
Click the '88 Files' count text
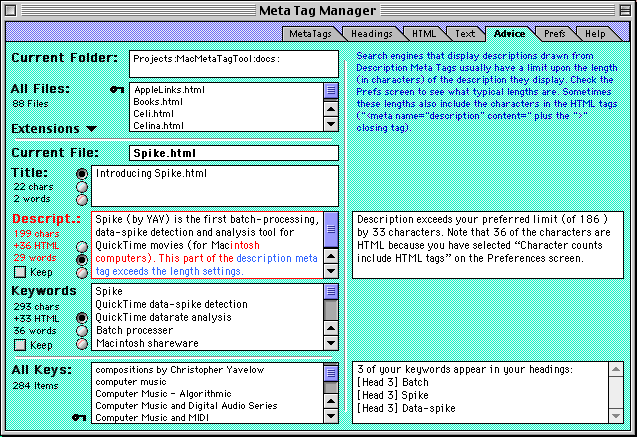[x=30, y=104]
